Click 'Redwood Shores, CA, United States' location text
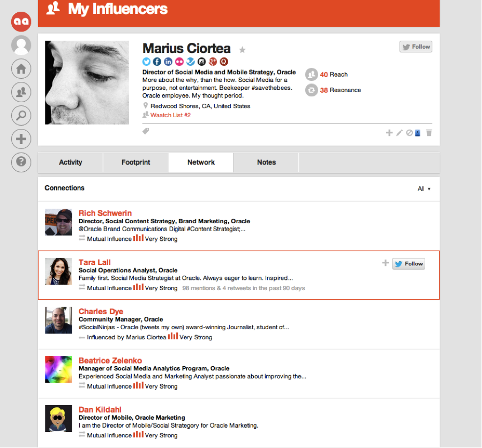Screen dimensions: 482x448 coord(200,106)
